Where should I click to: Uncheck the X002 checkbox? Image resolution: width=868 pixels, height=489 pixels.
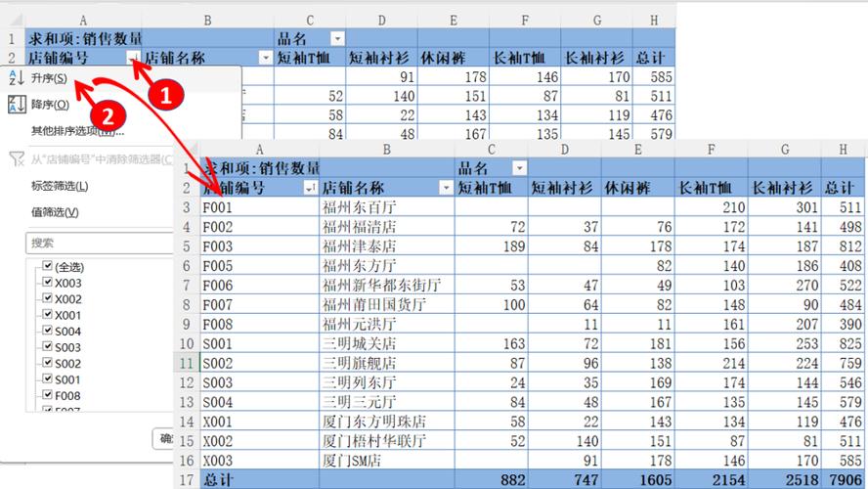pos(47,298)
